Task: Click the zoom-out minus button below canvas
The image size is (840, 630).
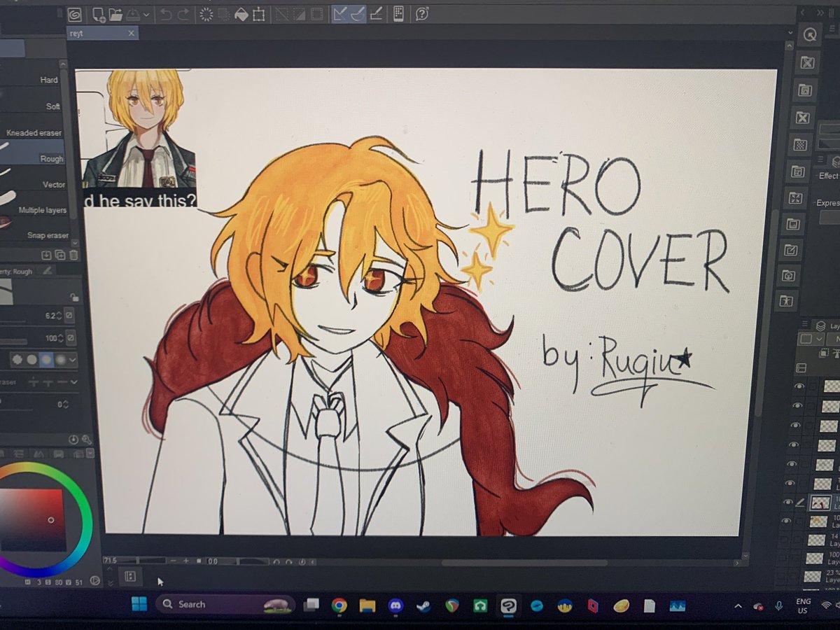Action: pos(174,561)
